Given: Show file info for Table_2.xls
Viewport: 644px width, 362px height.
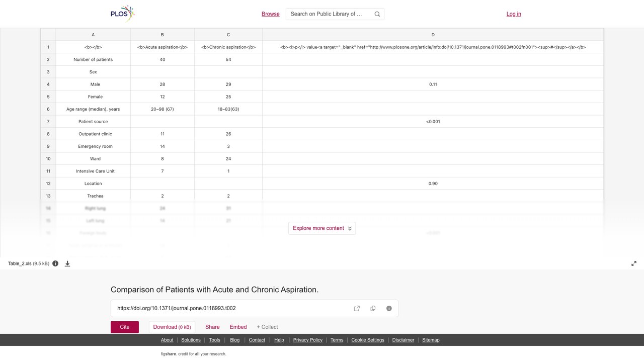Looking at the screenshot, I should [x=55, y=263].
